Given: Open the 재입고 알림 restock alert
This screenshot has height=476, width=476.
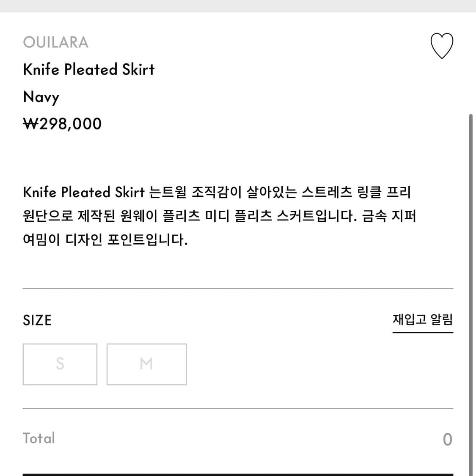Looking at the screenshot, I should pos(422,319).
